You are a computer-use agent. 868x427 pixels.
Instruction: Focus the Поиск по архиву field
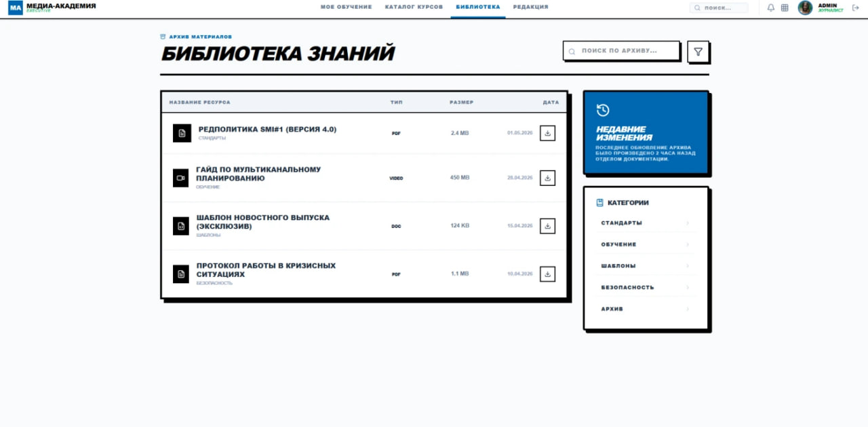click(621, 51)
